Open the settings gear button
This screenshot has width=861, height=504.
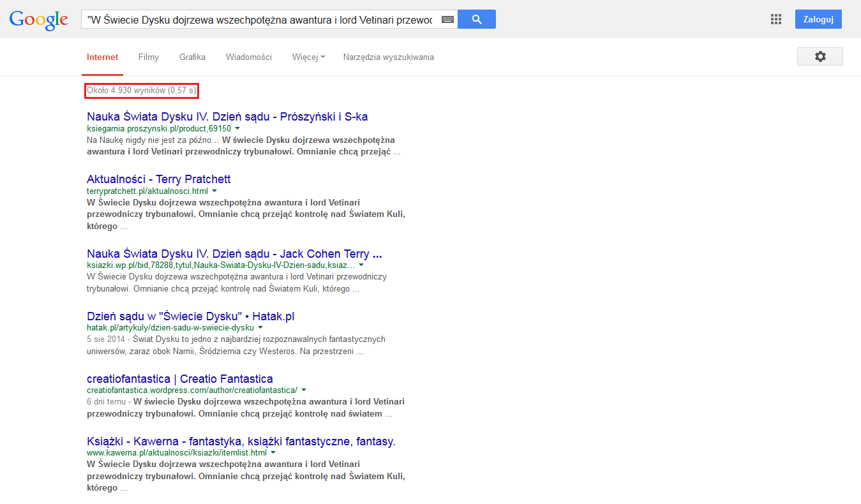click(820, 56)
